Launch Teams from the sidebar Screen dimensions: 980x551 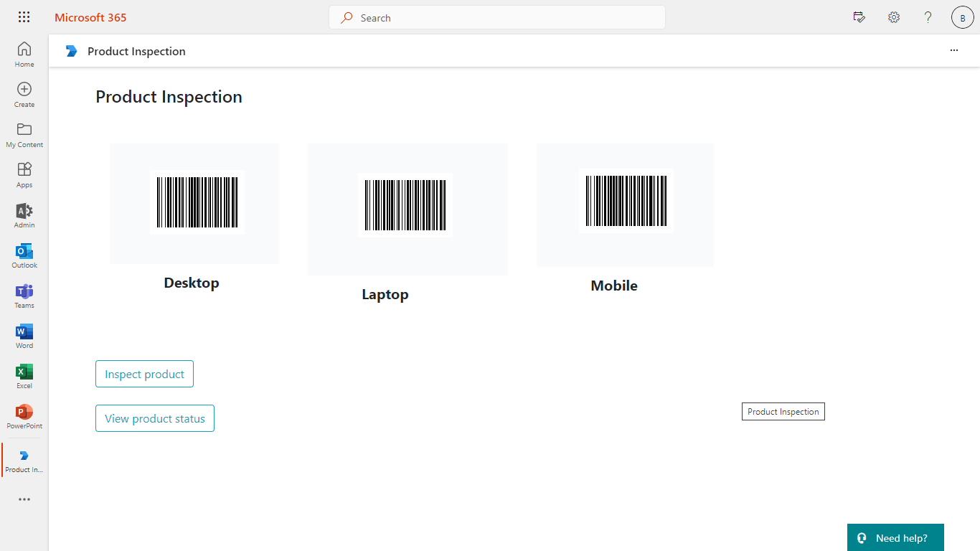(24, 296)
